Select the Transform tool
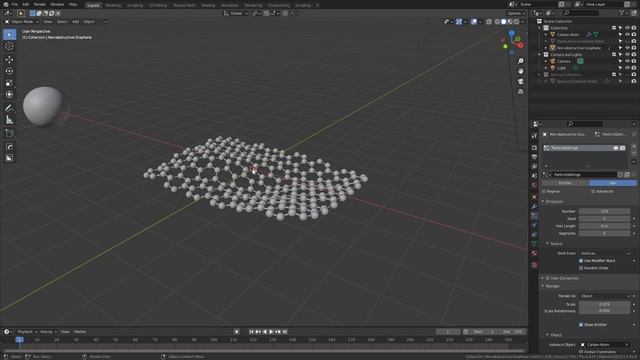 [x=9, y=95]
